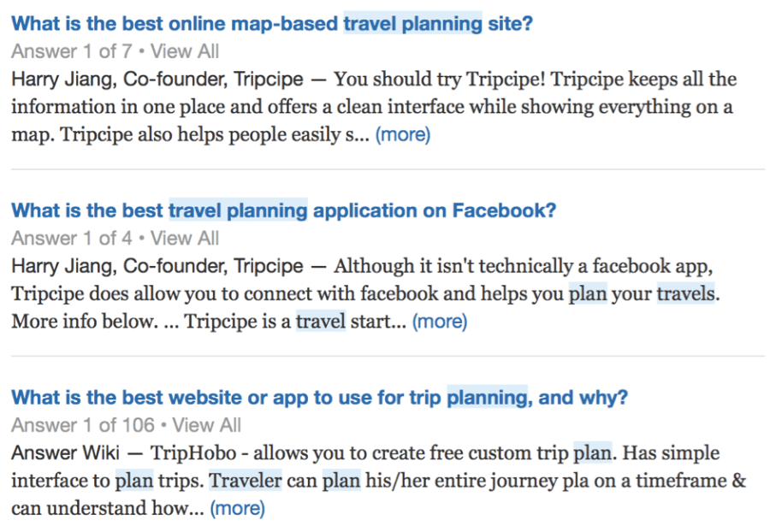Screen dimensions: 770x532
Task: Open Harry Jiang's name in the map-based site answer
Action: tap(64, 79)
